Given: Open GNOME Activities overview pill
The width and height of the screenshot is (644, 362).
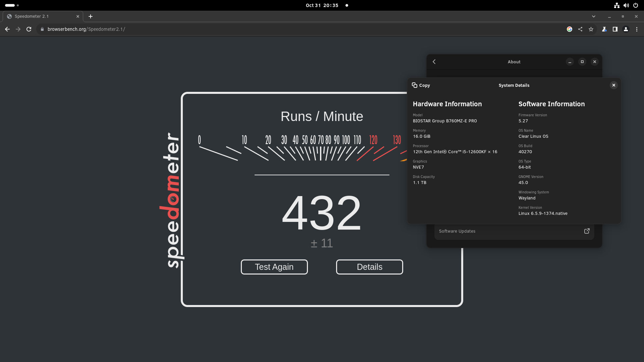Looking at the screenshot, I should [x=12, y=5].
